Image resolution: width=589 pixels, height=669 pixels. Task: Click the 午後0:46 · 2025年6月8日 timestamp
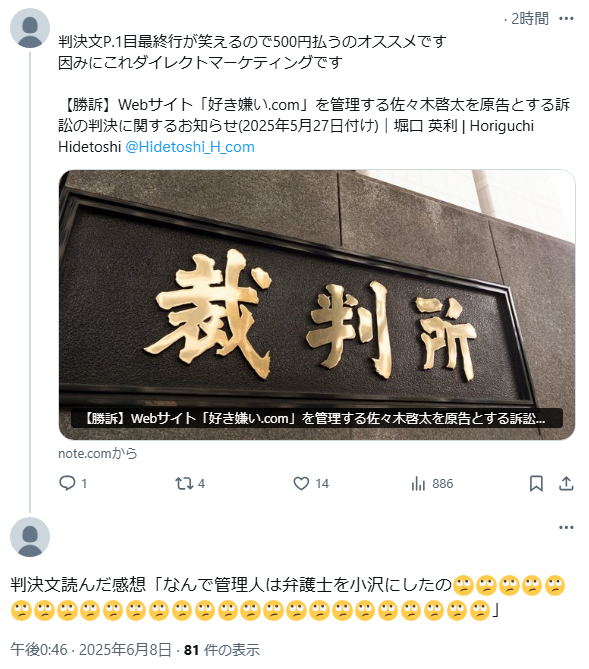pyautogui.click(x=91, y=650)
